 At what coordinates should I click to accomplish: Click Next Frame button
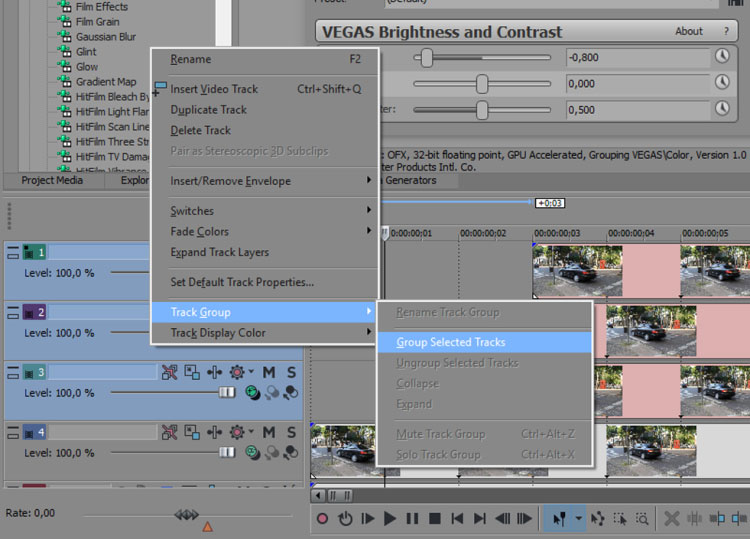[x=525, y=518]
